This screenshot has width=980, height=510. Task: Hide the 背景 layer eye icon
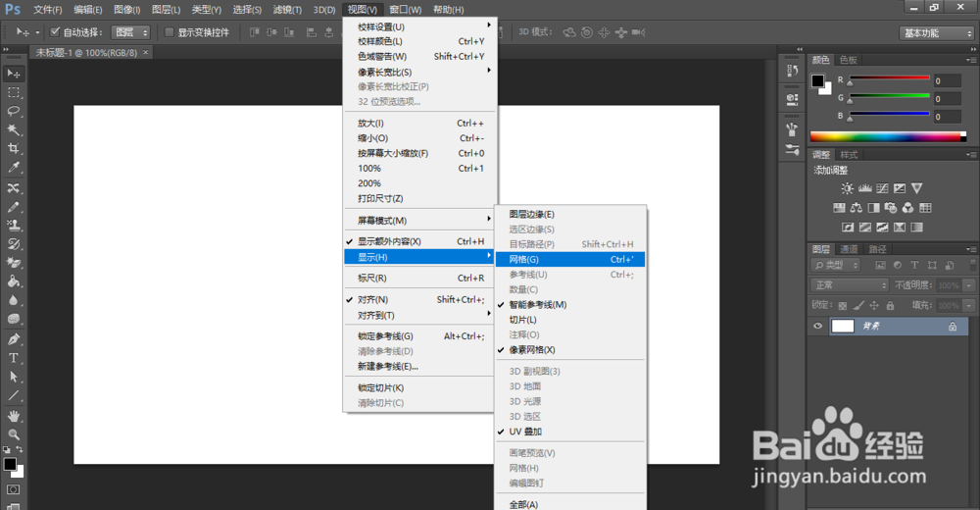(817, 326)
